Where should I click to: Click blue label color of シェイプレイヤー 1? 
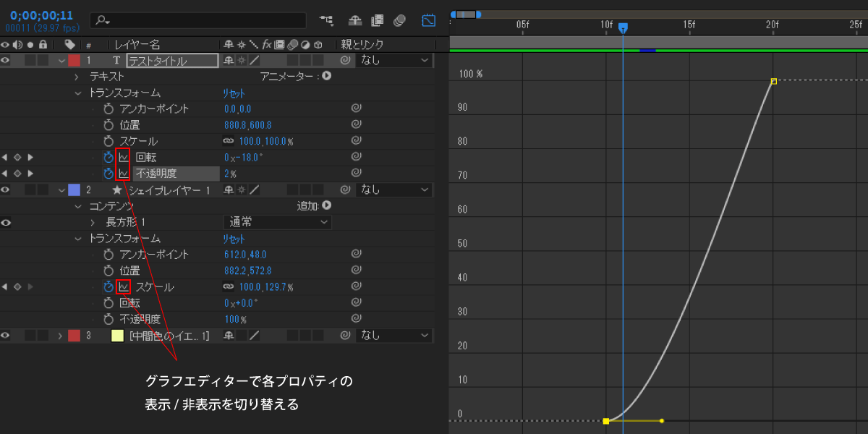[x=74, y=190]
